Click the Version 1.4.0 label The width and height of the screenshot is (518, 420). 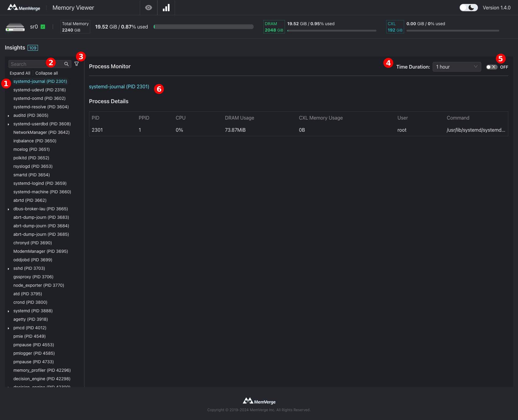coord(497,8)
